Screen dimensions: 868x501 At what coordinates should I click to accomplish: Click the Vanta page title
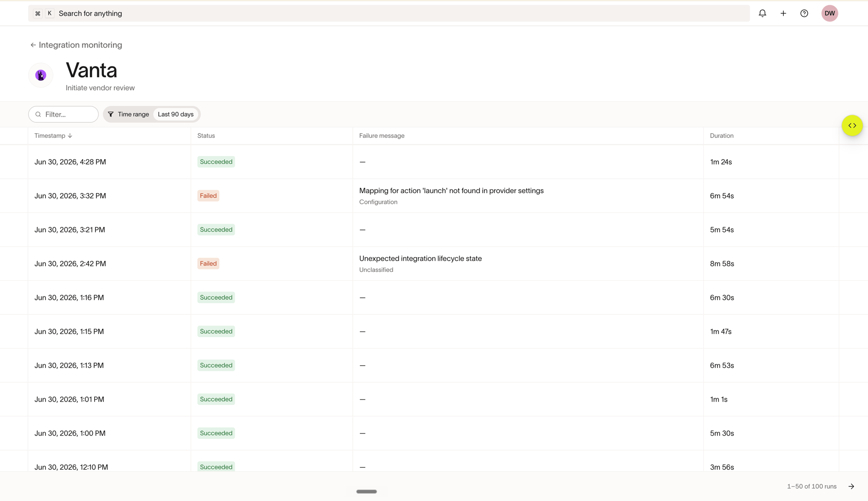[x=92, y=70]
